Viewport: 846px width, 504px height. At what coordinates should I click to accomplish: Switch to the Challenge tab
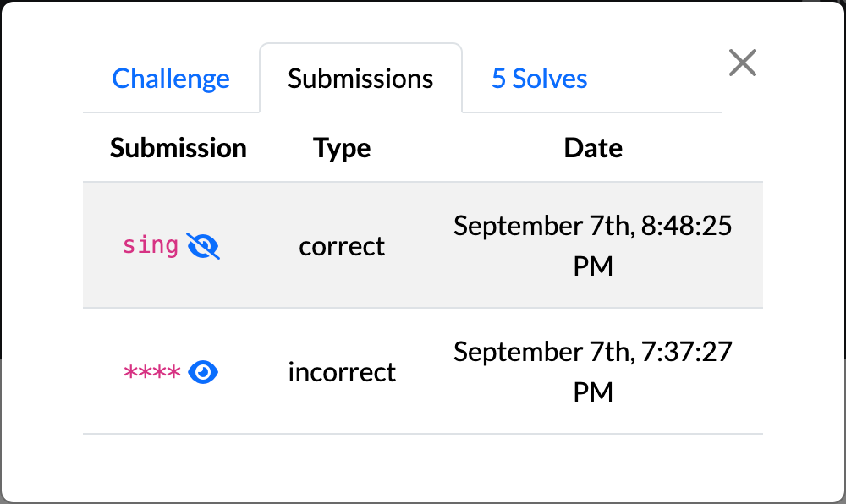171,79
